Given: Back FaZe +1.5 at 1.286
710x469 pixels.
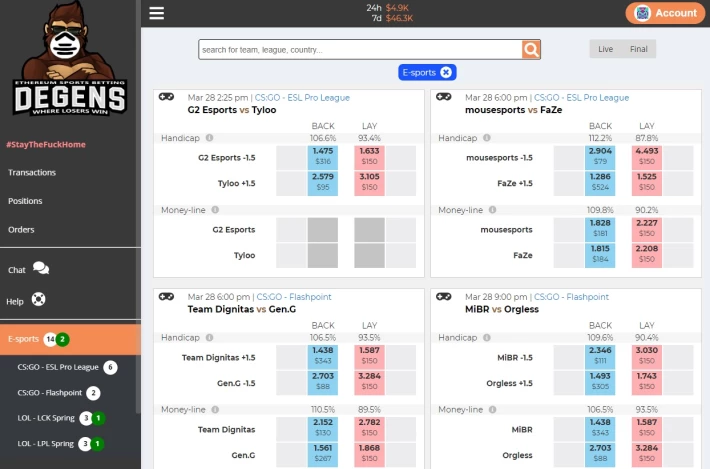Looking at the screenshot, I should (x=600, y=183).
